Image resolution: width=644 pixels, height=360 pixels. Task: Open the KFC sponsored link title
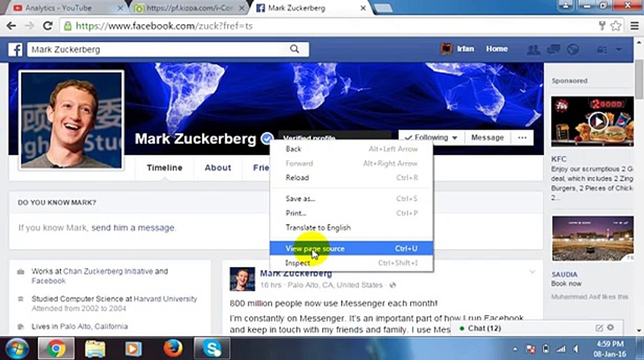pyautogui.click(x=559, y=159)
